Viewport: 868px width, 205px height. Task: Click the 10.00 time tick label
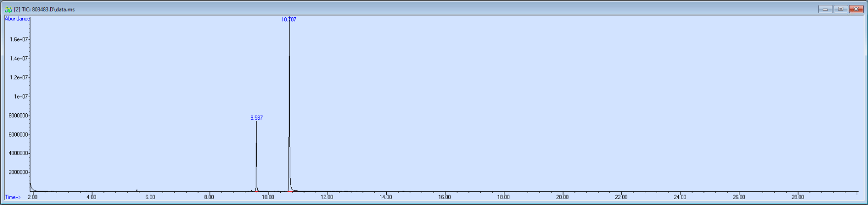tap(268, 197)
